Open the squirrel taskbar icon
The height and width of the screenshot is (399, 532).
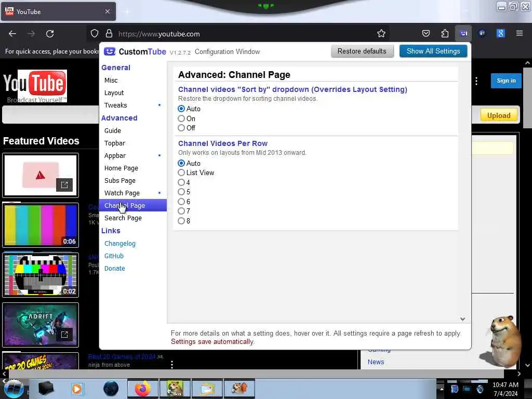[240, 389]
